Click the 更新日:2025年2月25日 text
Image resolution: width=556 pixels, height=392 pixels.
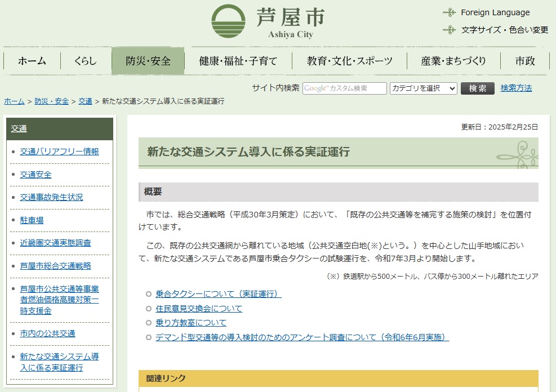(x=499, y=127)
